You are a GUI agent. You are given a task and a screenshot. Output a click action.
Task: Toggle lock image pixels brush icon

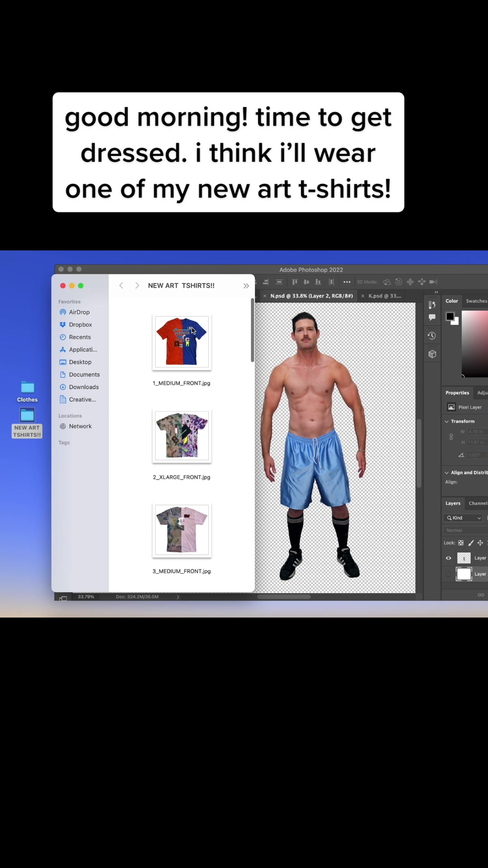[x=471, y=543]
